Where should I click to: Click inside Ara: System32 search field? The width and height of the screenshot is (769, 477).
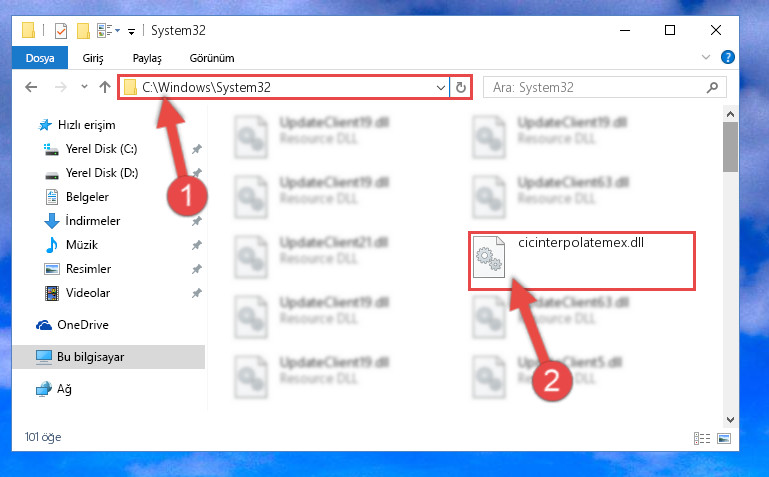[x=594, y=88]
